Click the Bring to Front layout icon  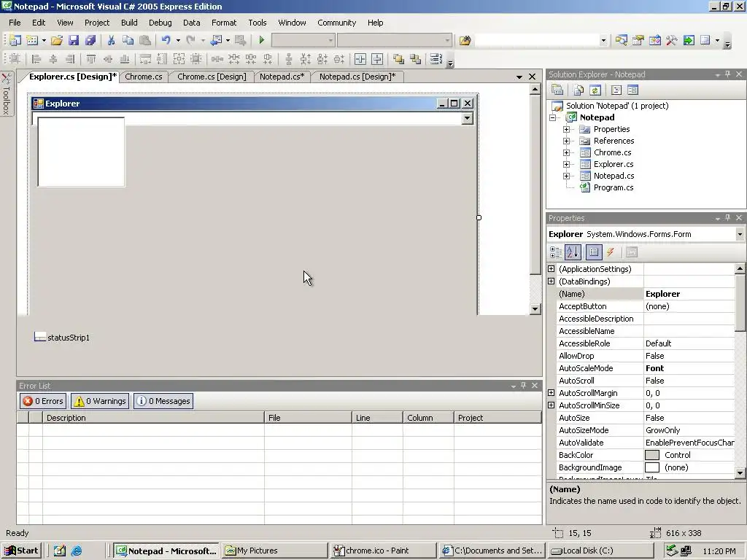[398, 59]
